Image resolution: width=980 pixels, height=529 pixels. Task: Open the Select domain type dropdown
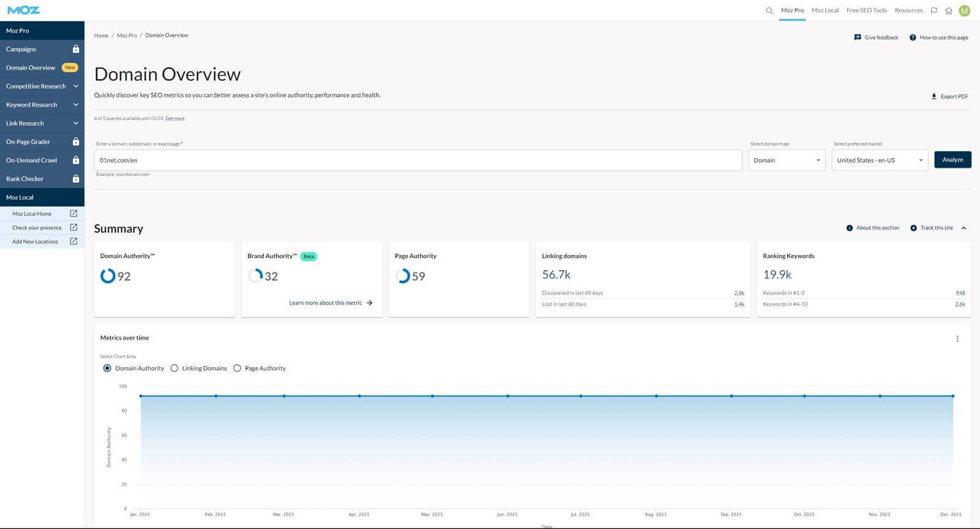pos(786,160)
